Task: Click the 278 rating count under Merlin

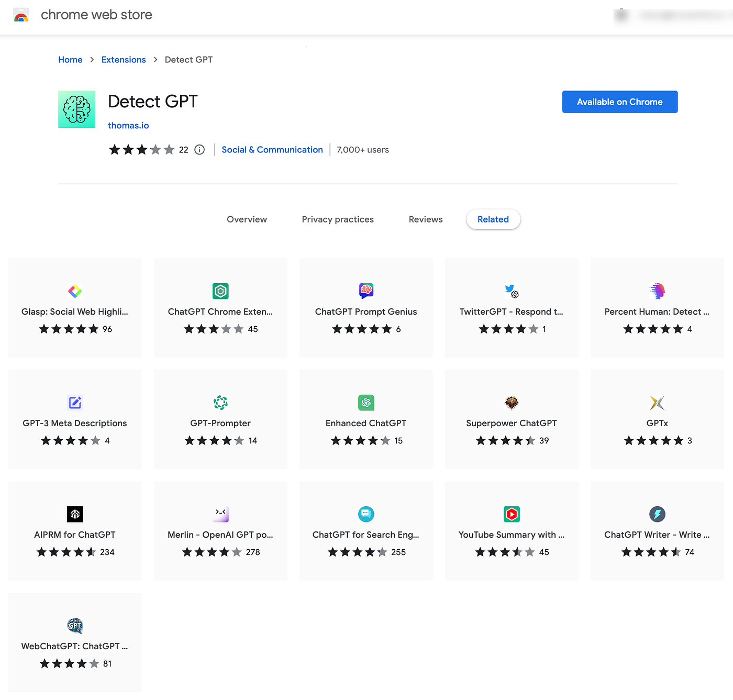Action: click(253, 552)
